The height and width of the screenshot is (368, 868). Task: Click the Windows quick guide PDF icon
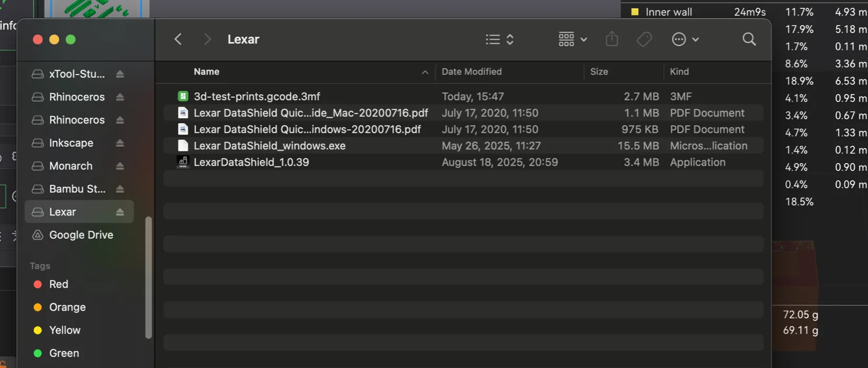point(182,129)
